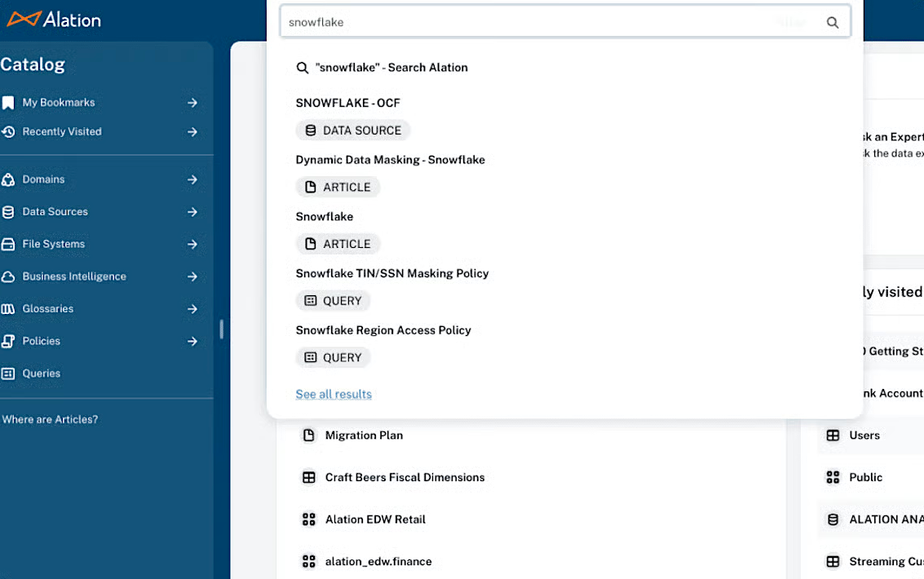924x579 pixels.
Task: Open the Alation EDW Retail item
Action: click(375, 519)
